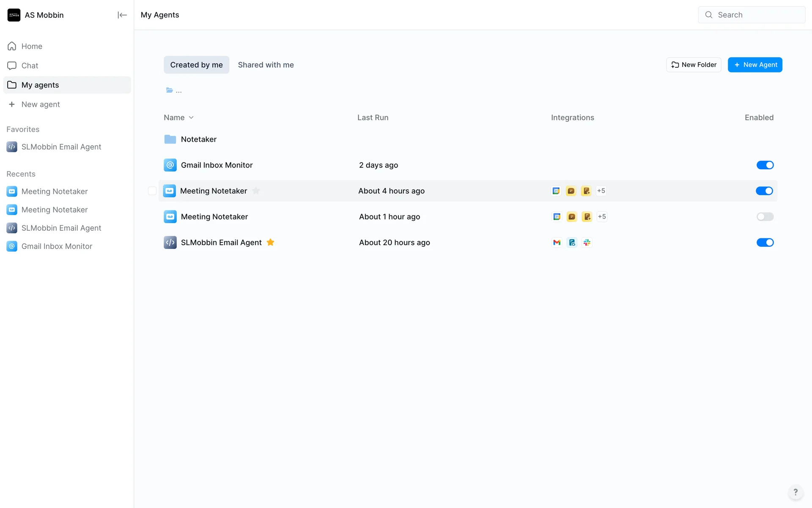Disable the Gmail Inbox Monitor toggle
The width and height of the screenshot is (812, 508).
pyautogui.click(x=765, y=165)
